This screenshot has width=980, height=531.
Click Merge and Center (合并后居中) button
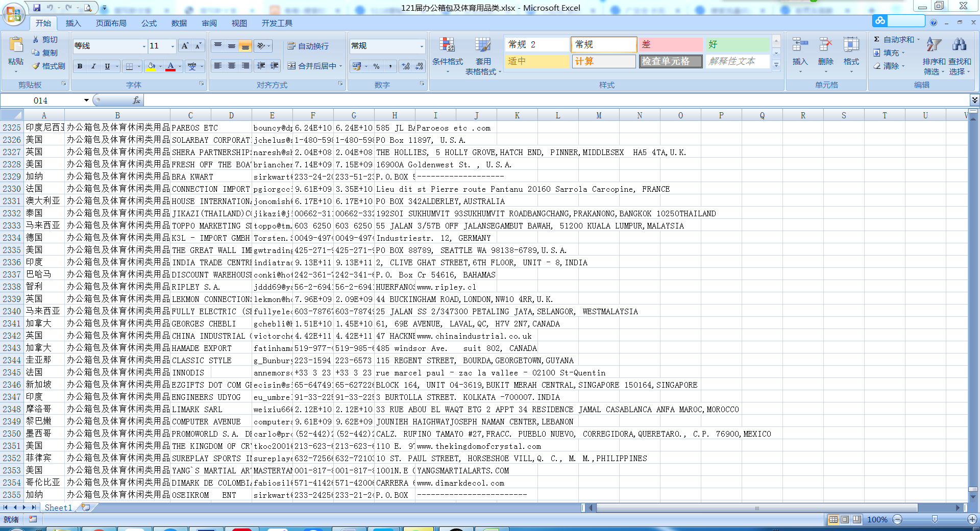[x=312, y=66]
